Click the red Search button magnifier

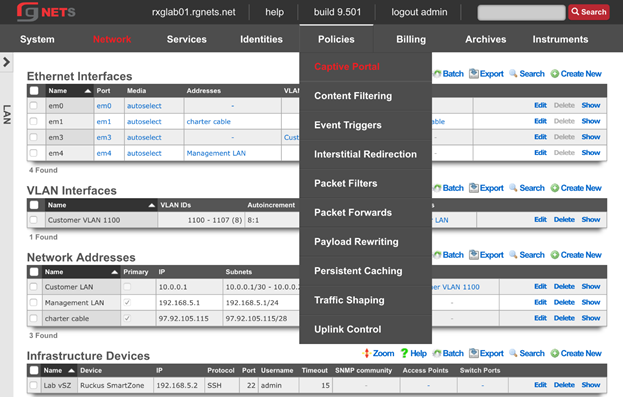[575, 12]
